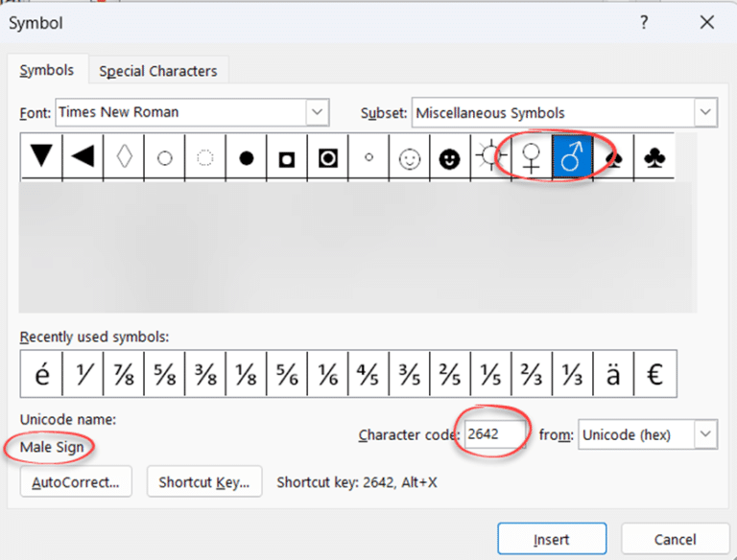The image size is (737, 560).
Task: Select the black smiling face symbol
Action: point(450,156)
